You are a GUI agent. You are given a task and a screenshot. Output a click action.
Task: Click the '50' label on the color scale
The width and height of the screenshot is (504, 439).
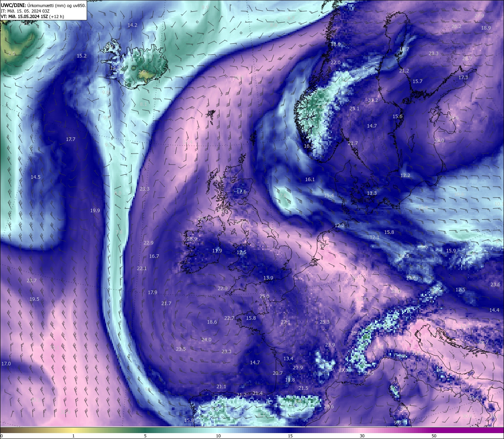tap(434, 436)
